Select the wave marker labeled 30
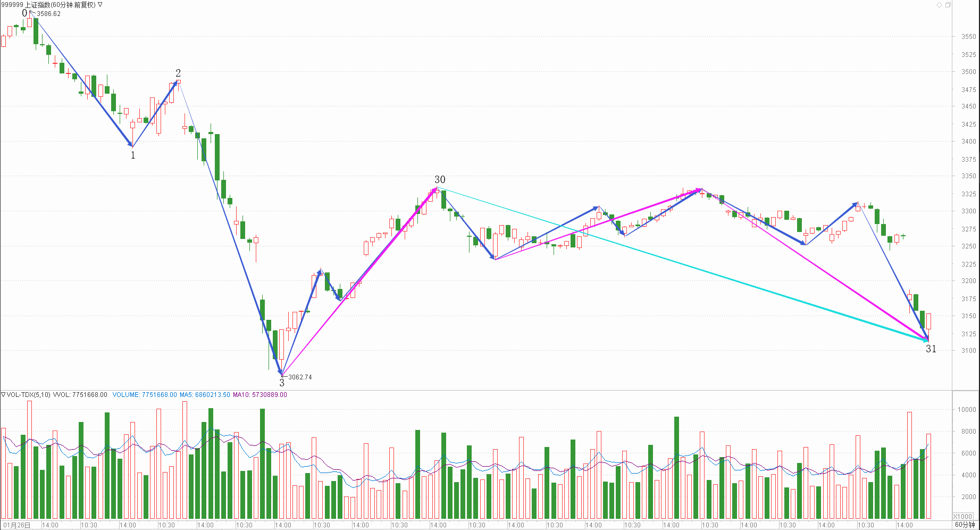 pos(440,180)
